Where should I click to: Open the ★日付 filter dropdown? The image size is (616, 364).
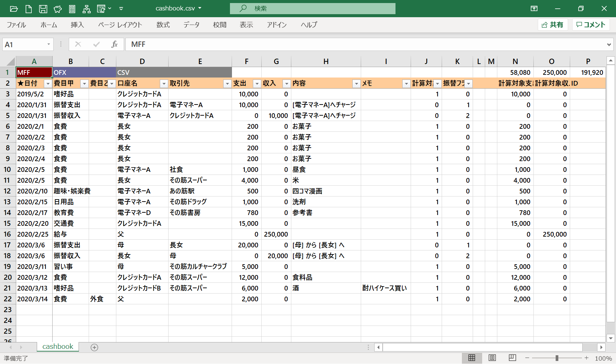click(x=48, y=84)
